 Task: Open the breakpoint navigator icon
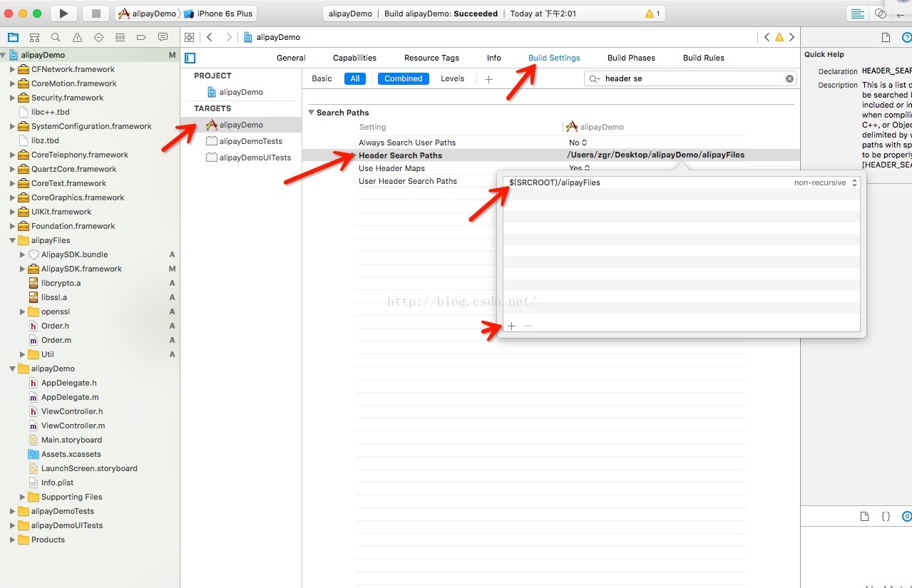click(141, 37)
